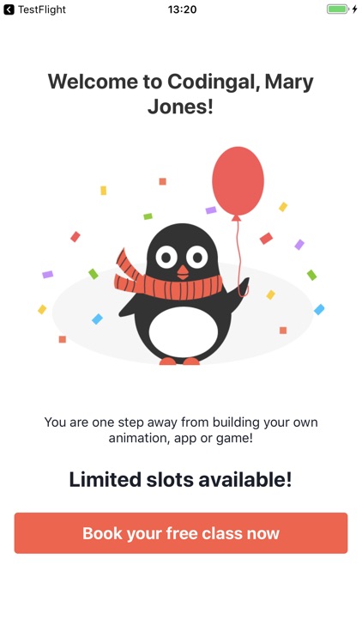This screenshot has height=644, width=362.
Task: Tap the purple confetti piece beside balloon
Action: point(211,210)
